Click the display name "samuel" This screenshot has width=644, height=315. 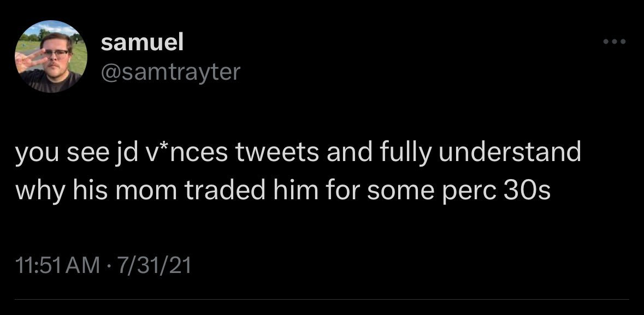tap(143, 43)
